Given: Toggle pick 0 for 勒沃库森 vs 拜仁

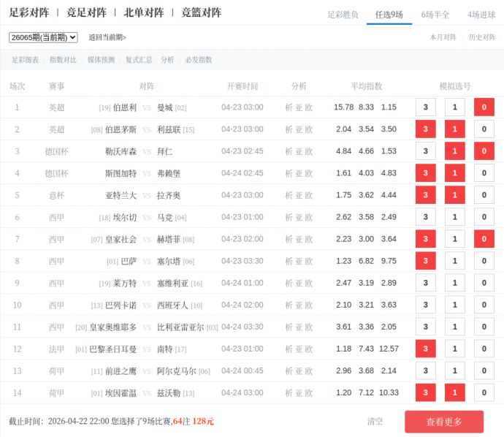Looking at the screenshot, I should point(484,151).
